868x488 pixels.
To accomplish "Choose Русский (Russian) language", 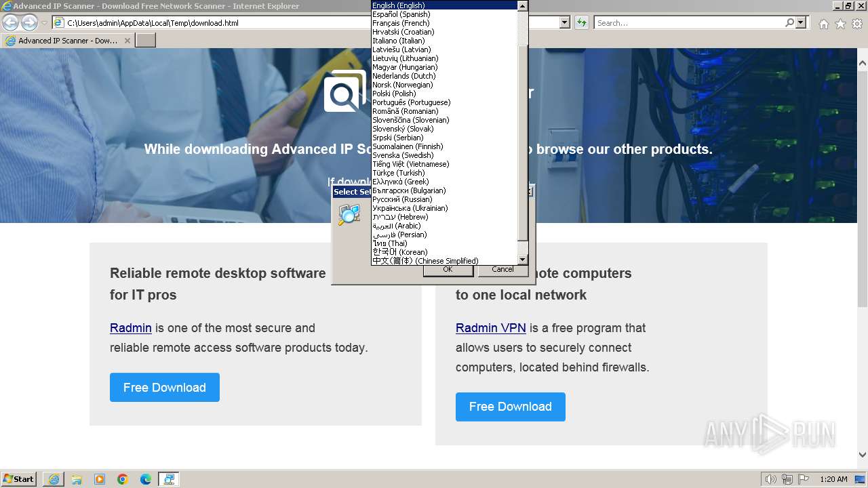I will (x=444, y=199).
